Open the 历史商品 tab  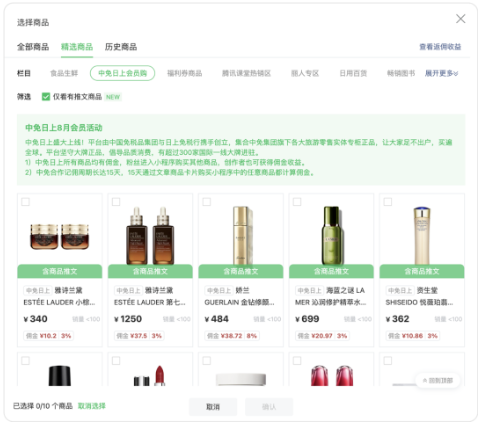click(x=121, y=47)
